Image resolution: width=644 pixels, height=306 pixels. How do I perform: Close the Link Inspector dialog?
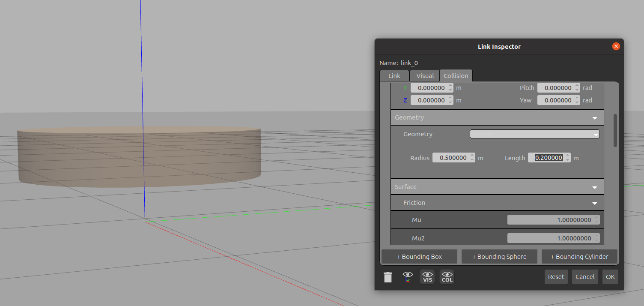point(616,46)
